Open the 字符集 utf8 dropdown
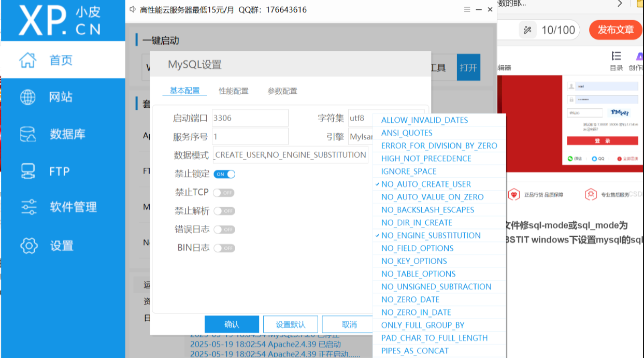 [x=386, y=118]
